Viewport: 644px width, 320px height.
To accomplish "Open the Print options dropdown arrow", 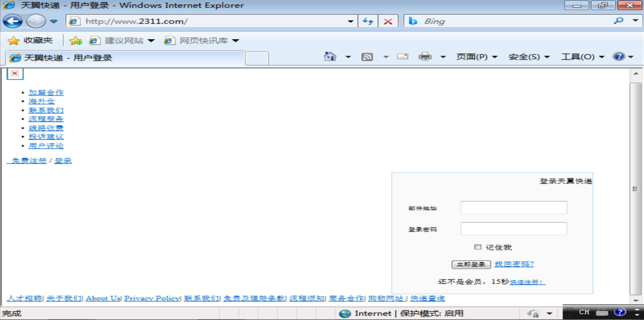I will 443,57.
